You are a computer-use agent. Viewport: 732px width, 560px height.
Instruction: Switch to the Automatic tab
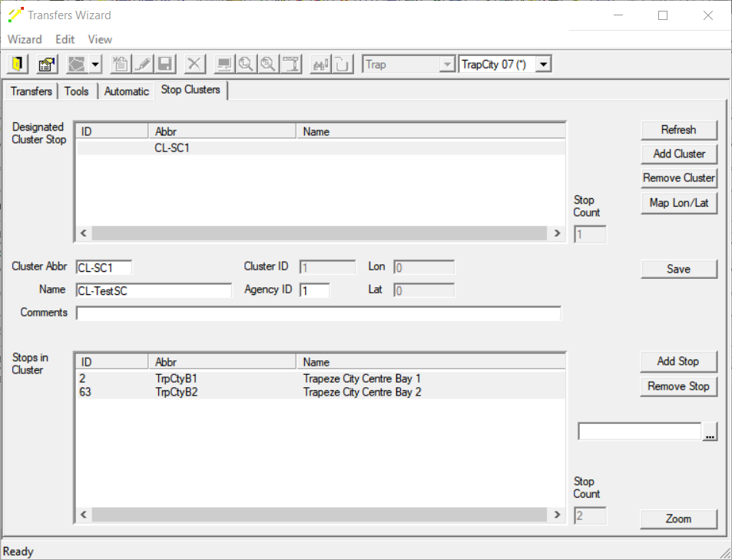[126, 91]
